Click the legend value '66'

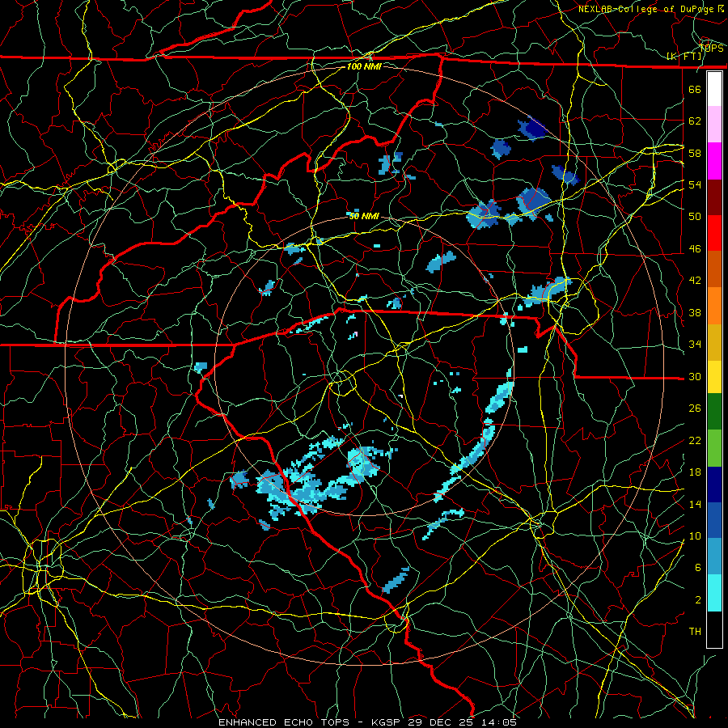click(x=695, y=89)
